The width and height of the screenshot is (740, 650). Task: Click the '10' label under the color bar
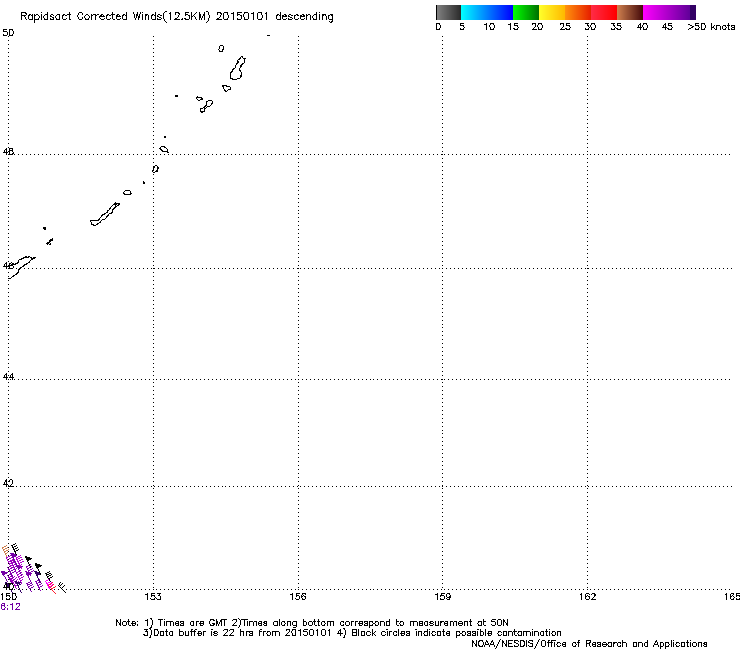tap(489, 27)
